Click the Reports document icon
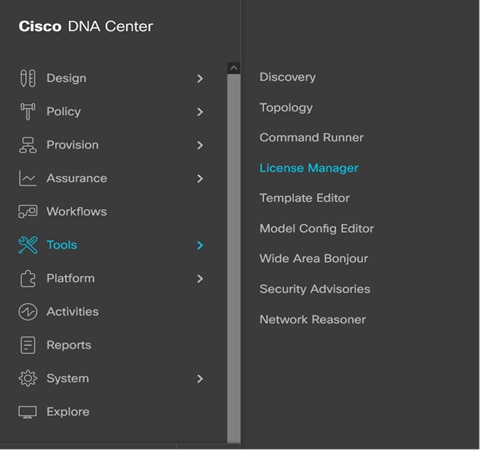 [28, 345]
